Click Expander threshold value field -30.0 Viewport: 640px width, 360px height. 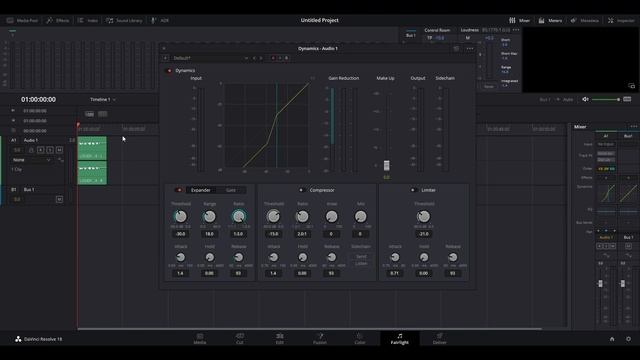[180, 234]
